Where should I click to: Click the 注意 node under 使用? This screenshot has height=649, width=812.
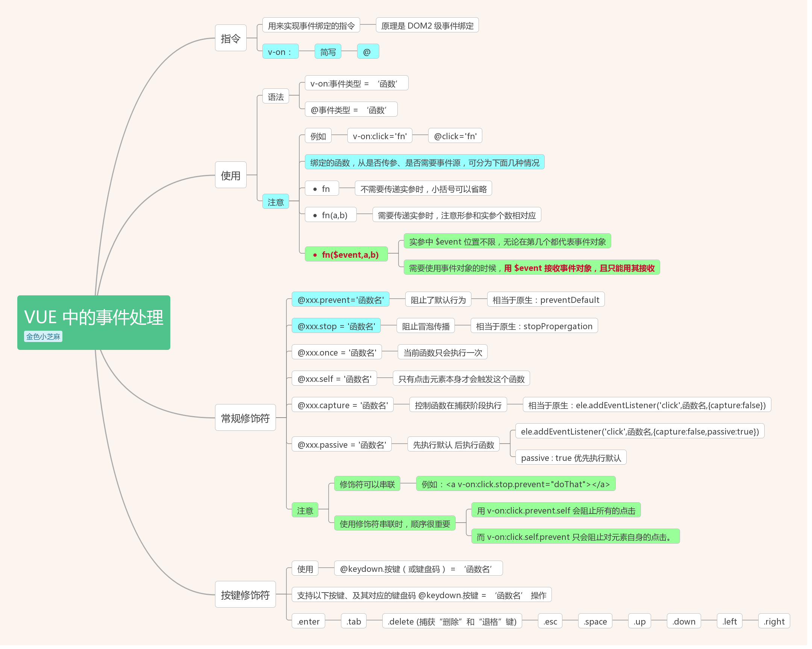(276, 202)
